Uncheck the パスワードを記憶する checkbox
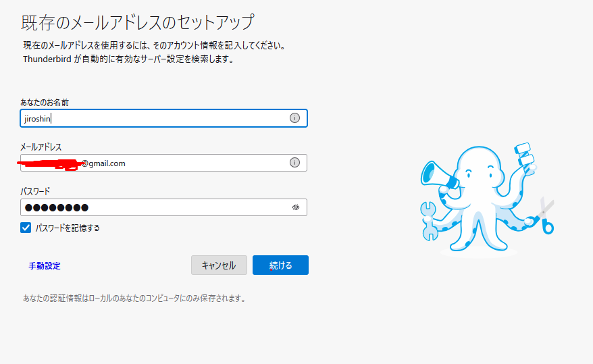Image resolution: width=593 pixels, height=364 pixels. pyautogui.click(x=26, y=228)
